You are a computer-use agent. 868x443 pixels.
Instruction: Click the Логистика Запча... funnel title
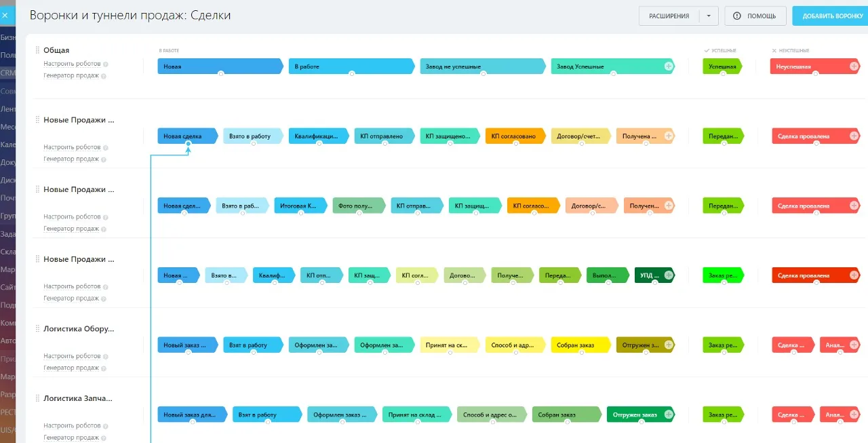(78, 398)
